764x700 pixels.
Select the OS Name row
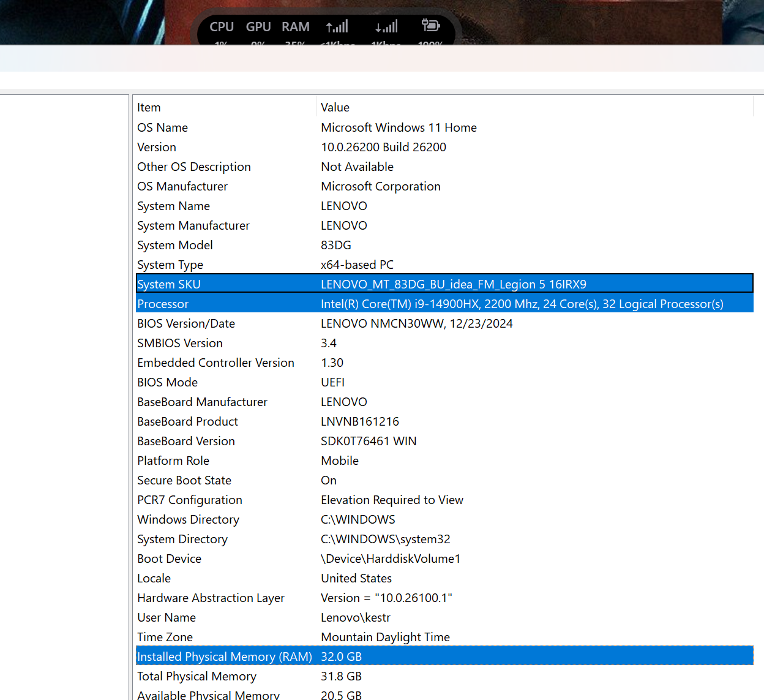tap(444, 127)
